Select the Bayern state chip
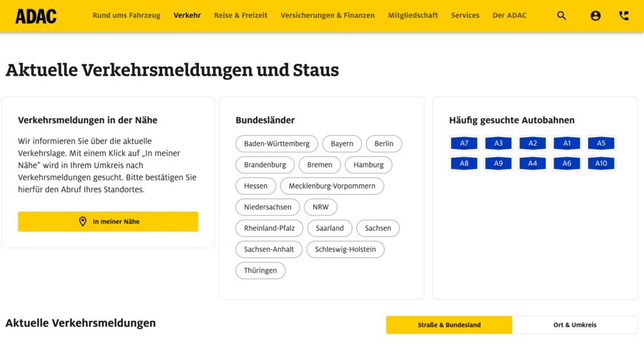This screenshot has height=362, width=644. point(342,144)
